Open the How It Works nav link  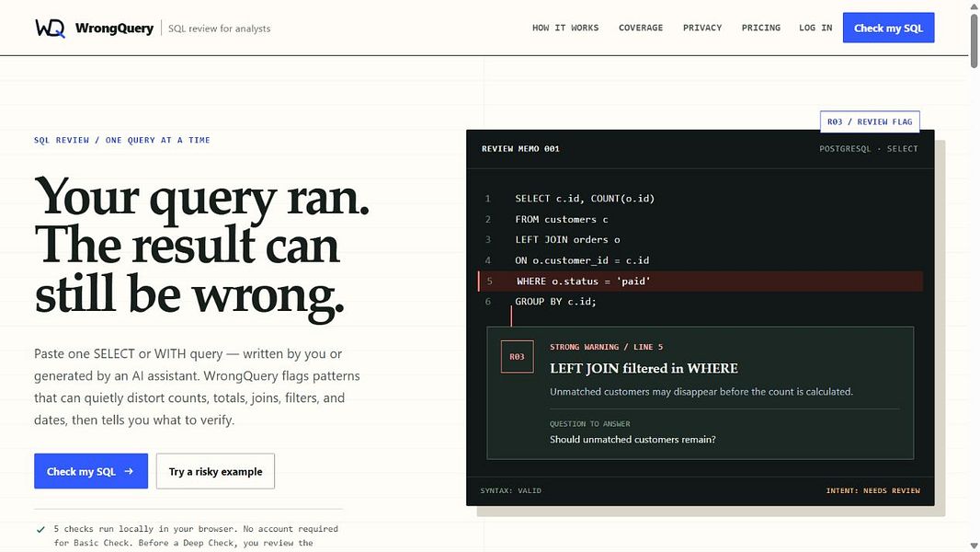(565, 28)
